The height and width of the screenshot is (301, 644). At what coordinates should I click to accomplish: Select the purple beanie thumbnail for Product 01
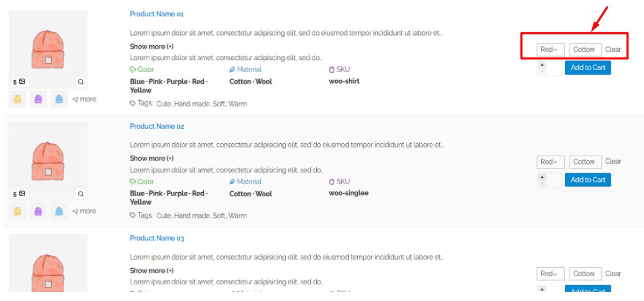[x=38, y=99]
